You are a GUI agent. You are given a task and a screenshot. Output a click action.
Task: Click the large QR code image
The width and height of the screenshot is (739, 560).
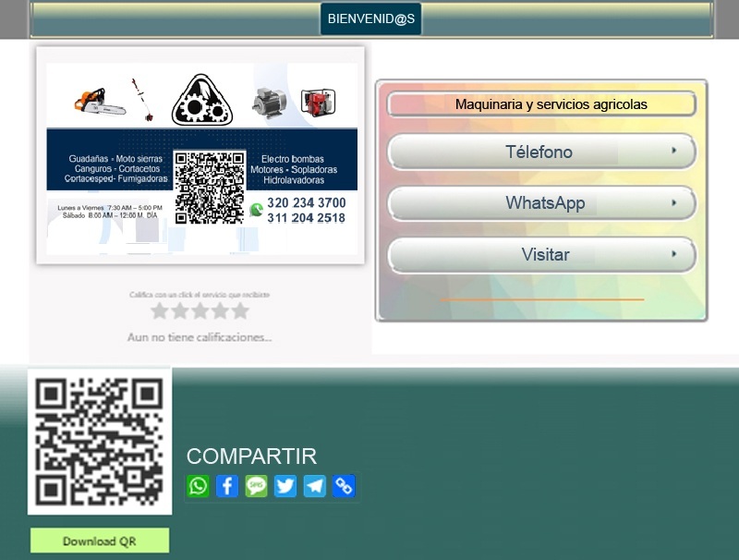tap(100, 442)
